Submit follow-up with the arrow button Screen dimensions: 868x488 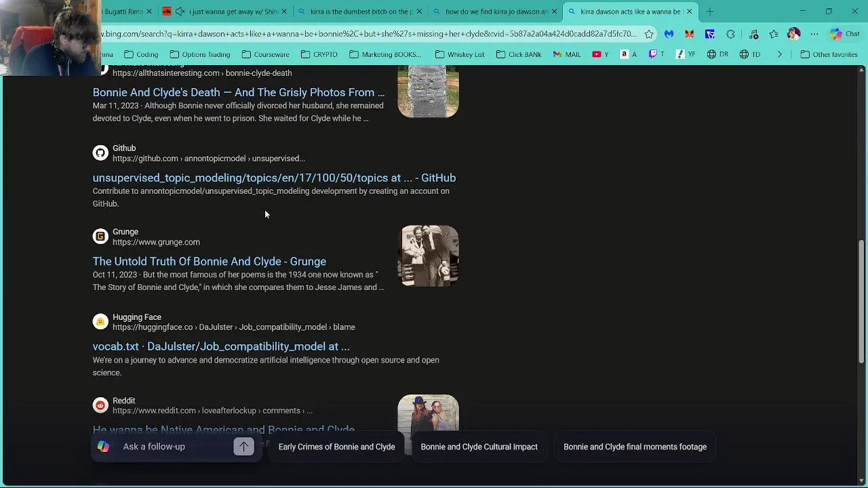coord(243,447)
